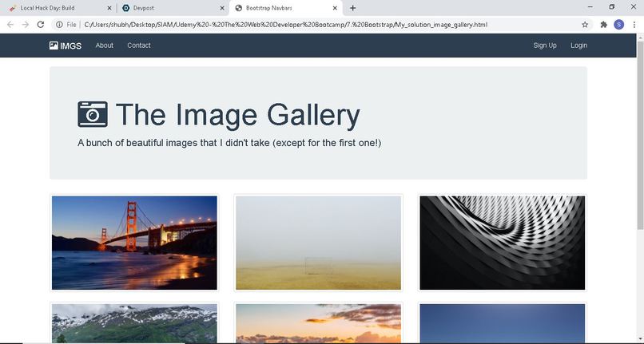Screen dimensions: 644x344
Task: Close the Local Hack Day: Build tab
Action: [x=109, y=8]
